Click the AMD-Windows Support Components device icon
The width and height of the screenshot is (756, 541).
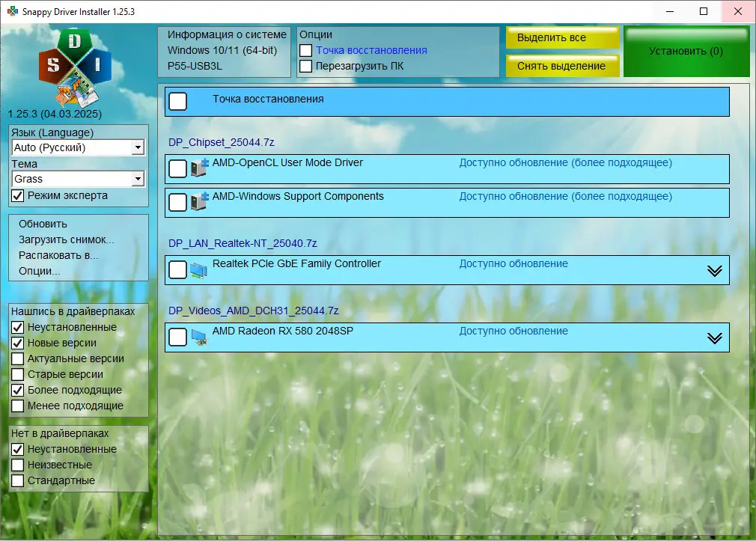[199, 201]
